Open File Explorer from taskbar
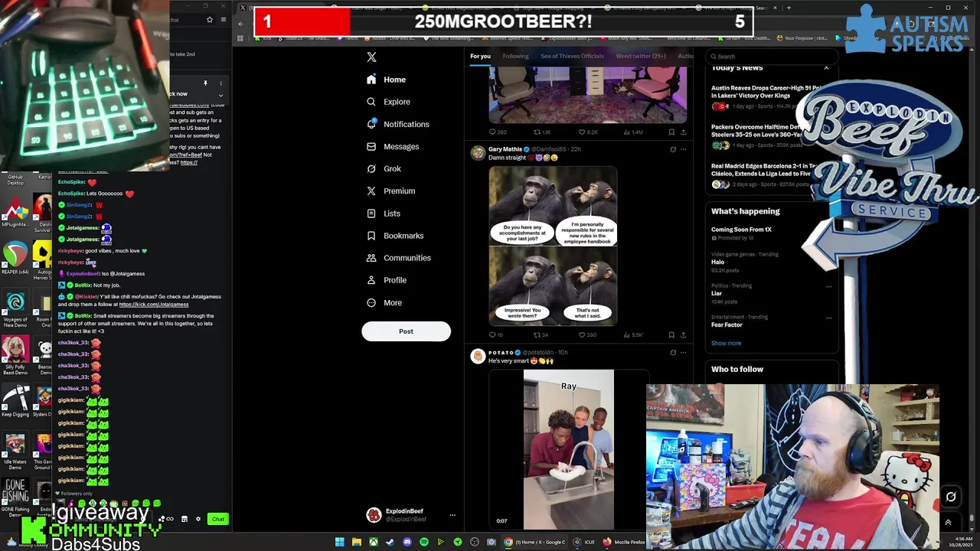The image size is (980, 551). pyautogui.click(x=357, y=542)
